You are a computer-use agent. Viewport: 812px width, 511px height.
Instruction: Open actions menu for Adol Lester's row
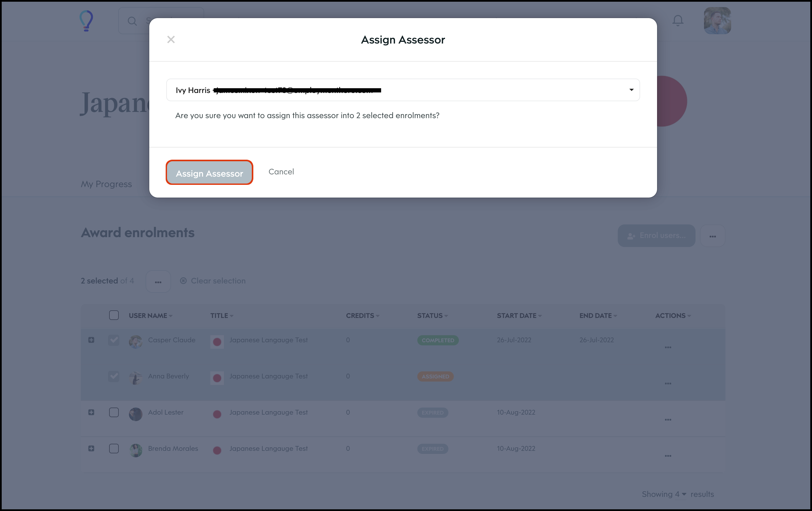click(668, 420)
